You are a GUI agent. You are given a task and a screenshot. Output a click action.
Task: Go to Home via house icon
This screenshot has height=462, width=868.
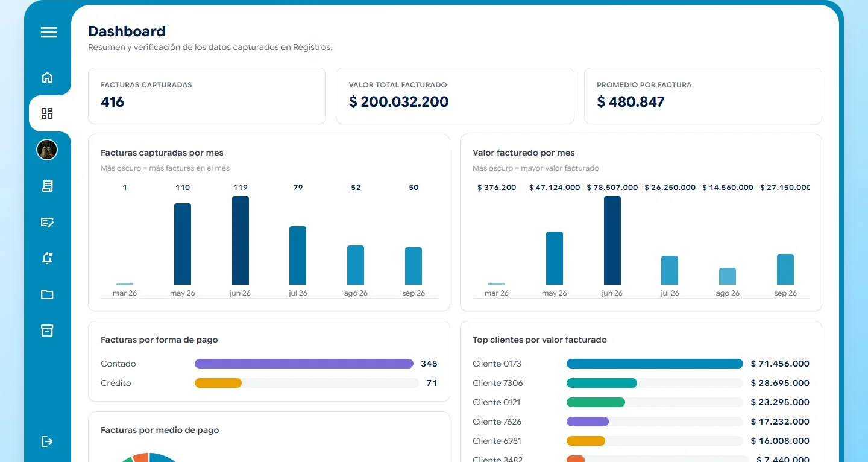(x=47, y=77)
